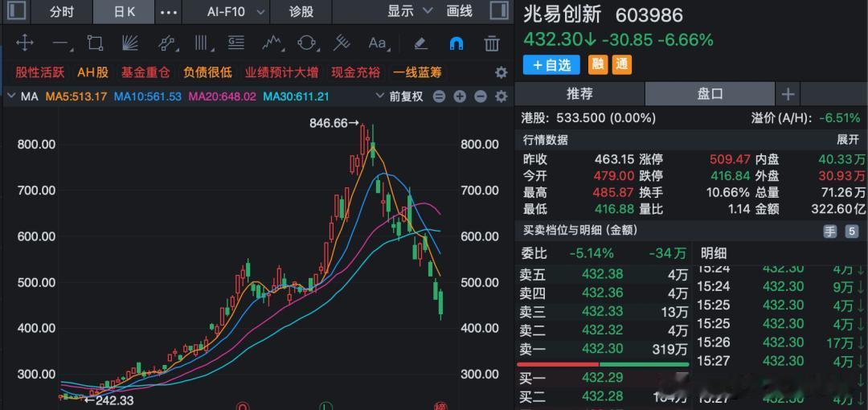Add a new panel tab with plus
The height and width of the screenshot is (410, 868).
788,95
